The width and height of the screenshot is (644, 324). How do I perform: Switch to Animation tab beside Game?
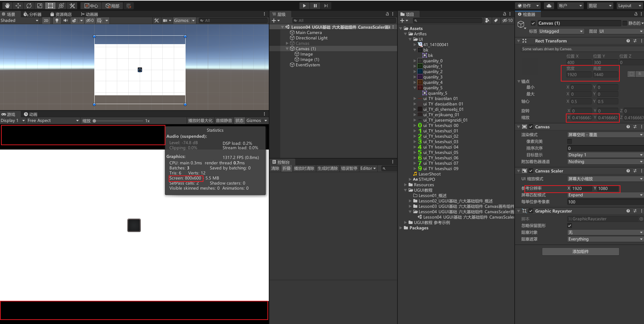[30, 114]
